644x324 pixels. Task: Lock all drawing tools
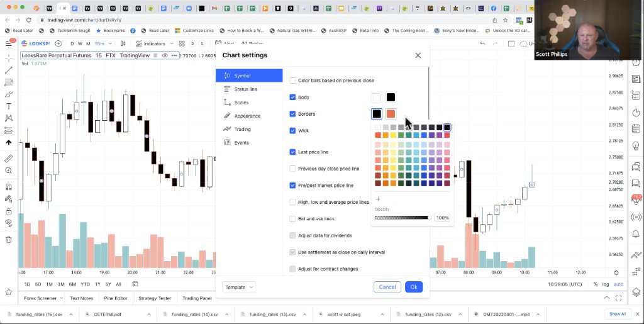point(9,211)
